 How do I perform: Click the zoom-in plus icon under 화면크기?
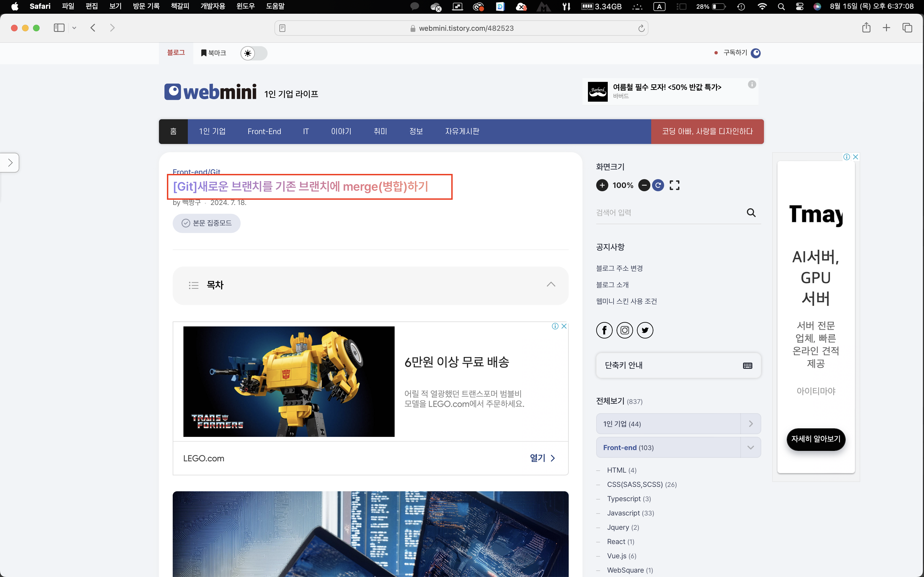602,185
